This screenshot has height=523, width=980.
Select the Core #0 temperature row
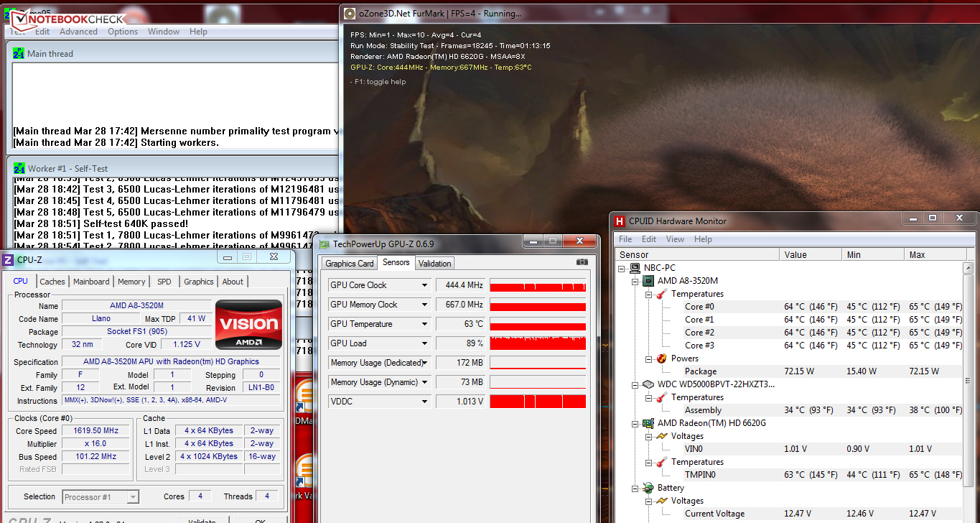(x=789, y=307)
